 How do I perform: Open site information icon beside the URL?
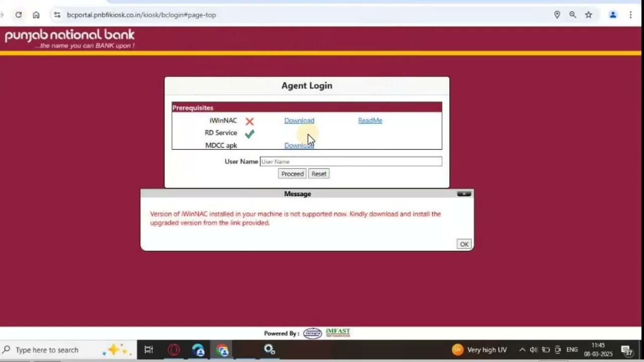(57, 15)
